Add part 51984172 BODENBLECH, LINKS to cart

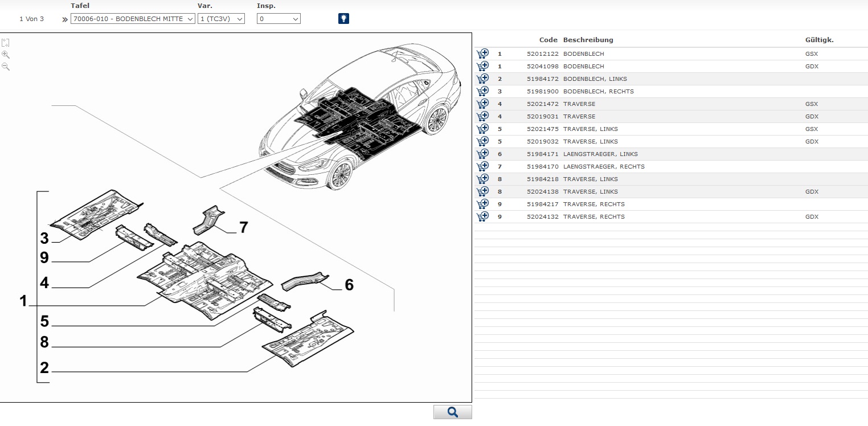click(482, 79)
